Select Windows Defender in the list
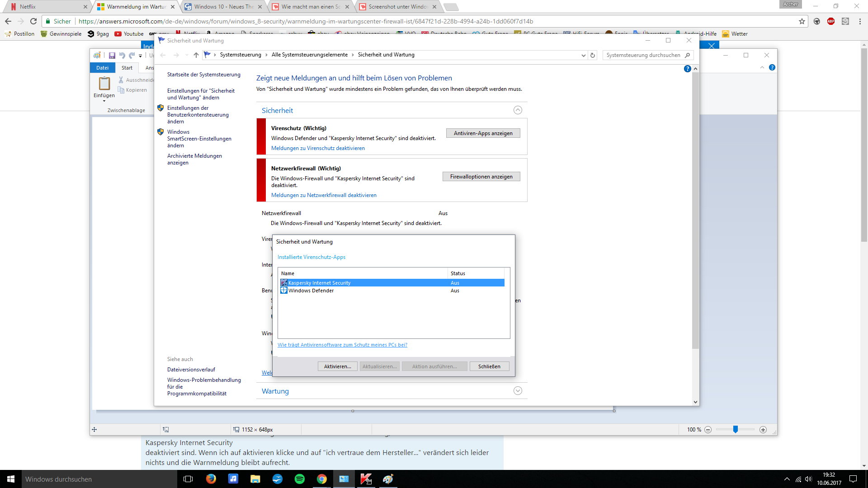The width and height of the screenshot is (868, 488). click(311, 291)
